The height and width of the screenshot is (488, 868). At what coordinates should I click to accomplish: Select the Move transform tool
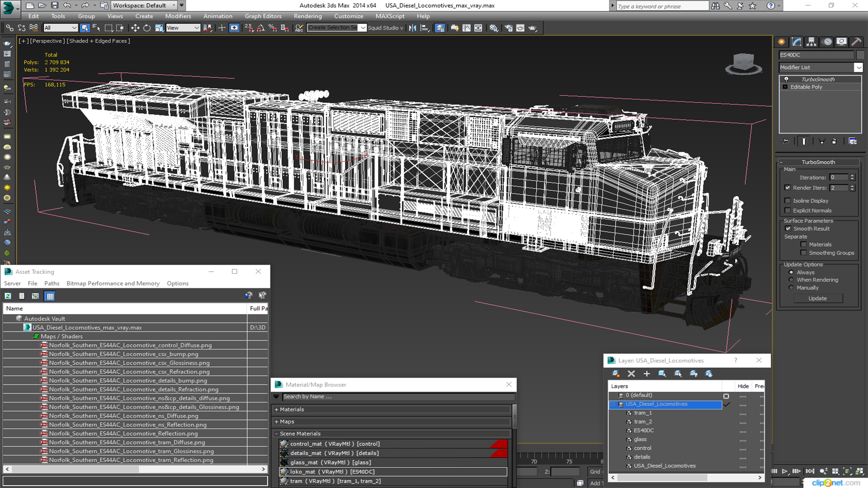click(x=135, y=28)
